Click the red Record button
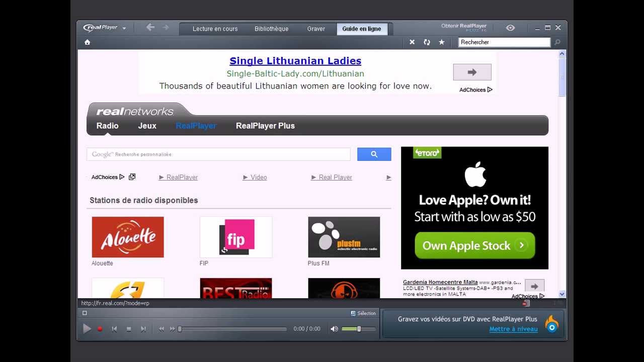This screenshot has width=644, height=362. [100, 329]
